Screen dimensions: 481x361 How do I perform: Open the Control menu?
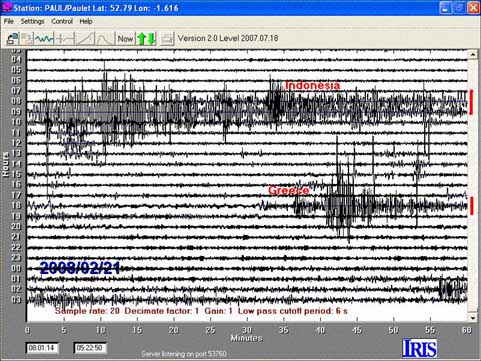(x=62, y=21)
